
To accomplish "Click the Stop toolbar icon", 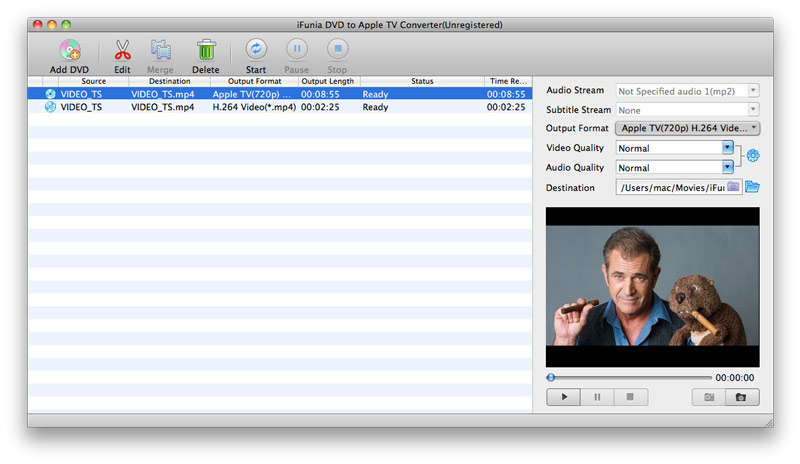I will pyautogui.click(x=337, y=49).
